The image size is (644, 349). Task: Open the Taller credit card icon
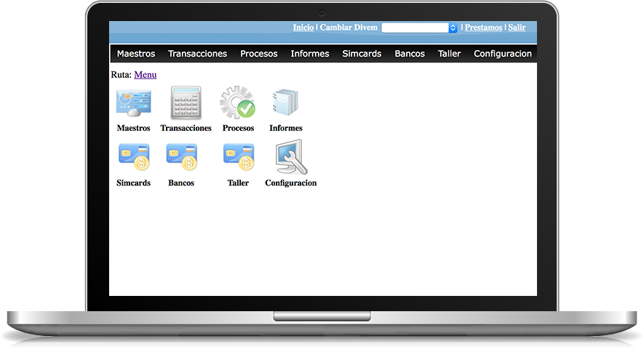(x=239, y=157)
